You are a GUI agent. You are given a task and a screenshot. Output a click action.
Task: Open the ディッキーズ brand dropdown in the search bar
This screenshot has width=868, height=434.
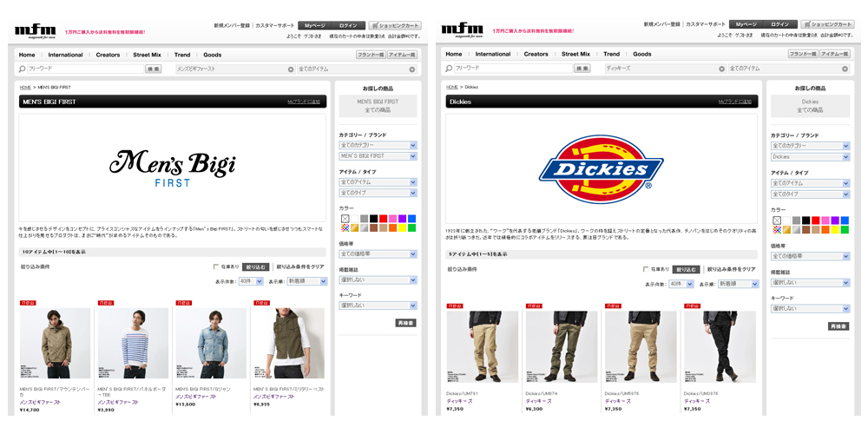click(x=665, y=69)
